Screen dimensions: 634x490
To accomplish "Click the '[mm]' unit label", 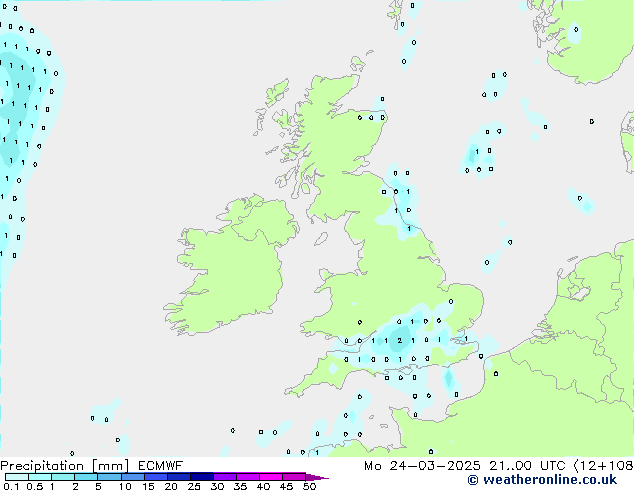I will [110, 466].
